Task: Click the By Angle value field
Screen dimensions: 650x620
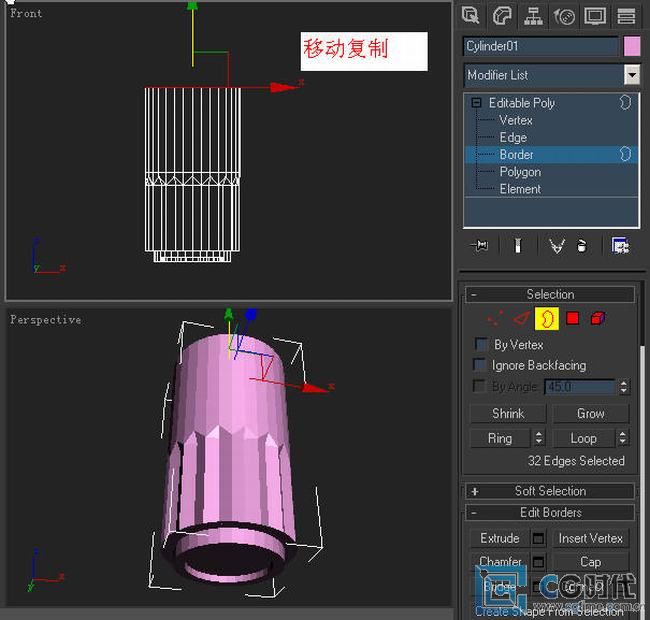Action: (x=580, y=387)
